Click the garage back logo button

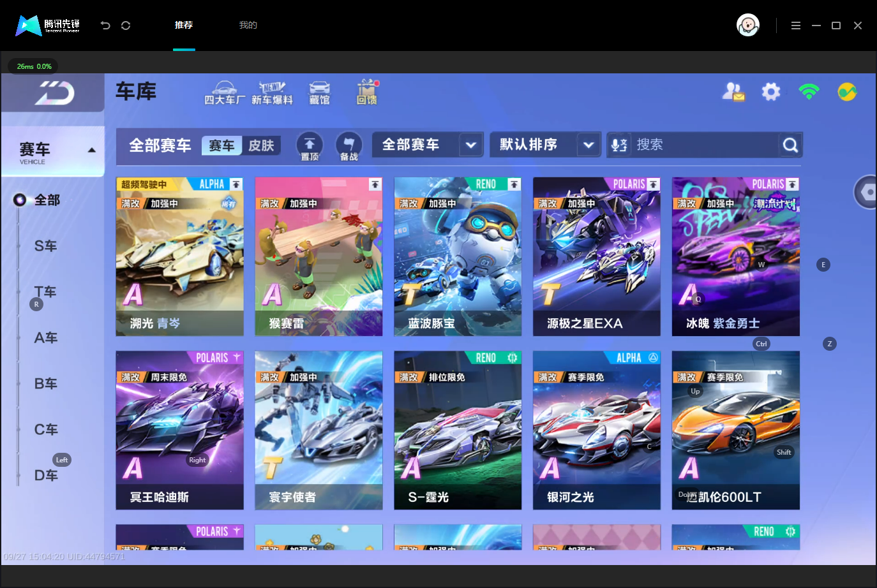pyautogui.click(x=53, y=93)
